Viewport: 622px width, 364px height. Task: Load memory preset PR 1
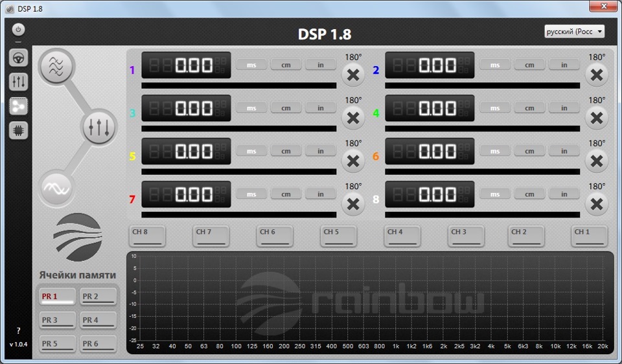pyautogui.click(x=58, y=297)
